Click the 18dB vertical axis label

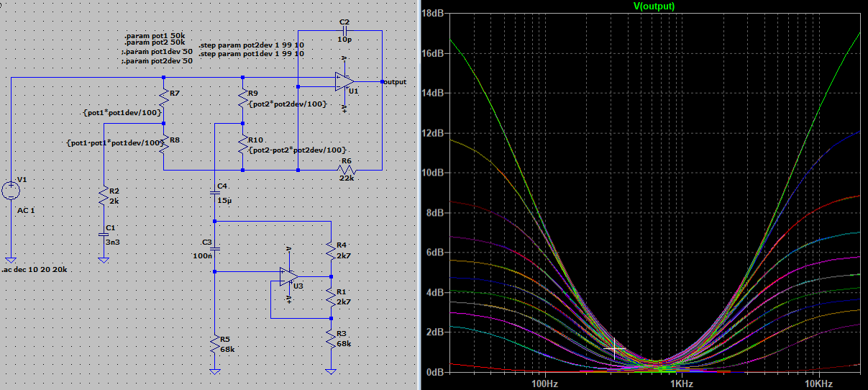[432, 13]
